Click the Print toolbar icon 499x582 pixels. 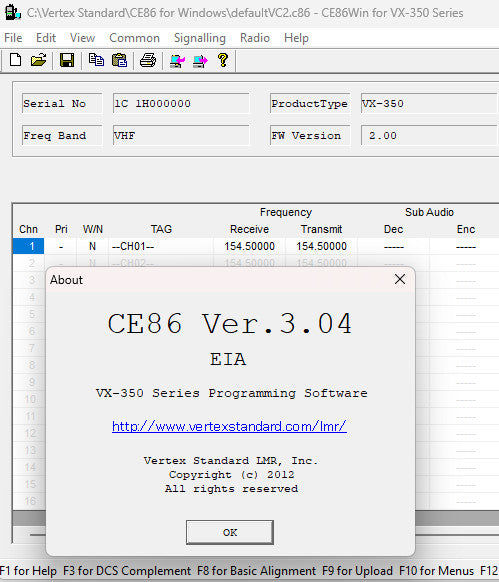pos(148,60)
